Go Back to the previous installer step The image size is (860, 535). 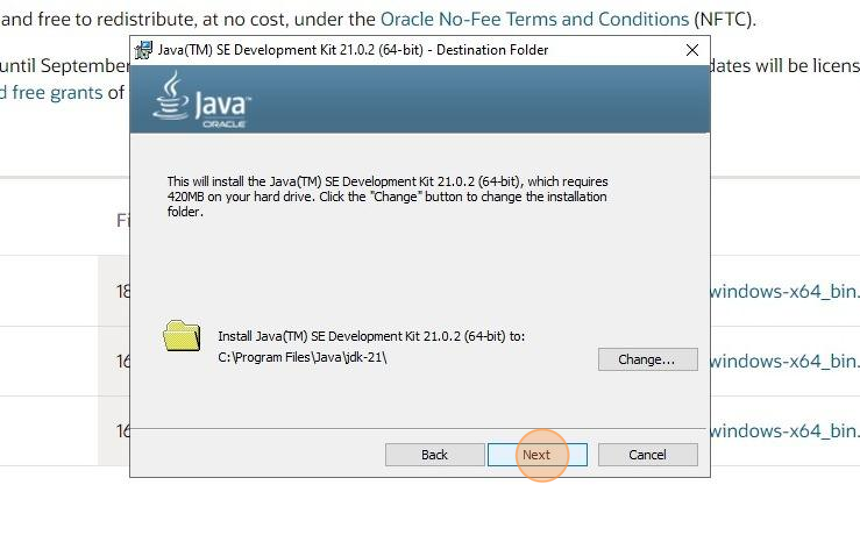434,455
